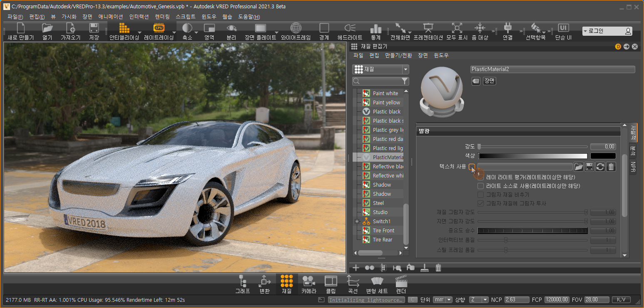Viewport: 644px width, 308px height.
Task: Click the Headlight toolbar icon
Action: click(x=350, y=28)
